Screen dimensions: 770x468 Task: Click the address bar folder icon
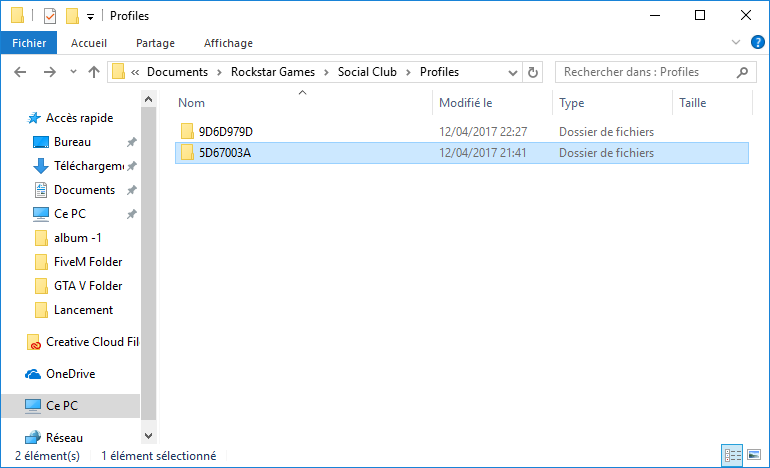point(118,72)
